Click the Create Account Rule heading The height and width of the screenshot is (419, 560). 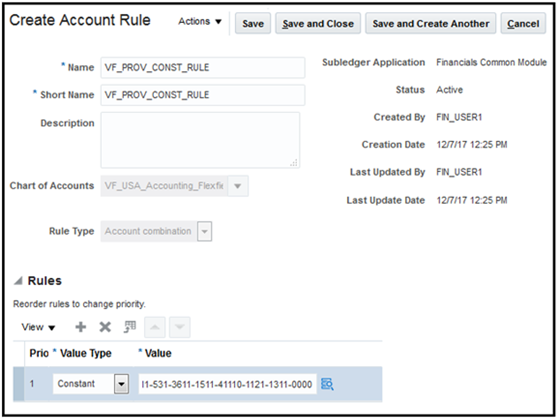click(80, 20)
